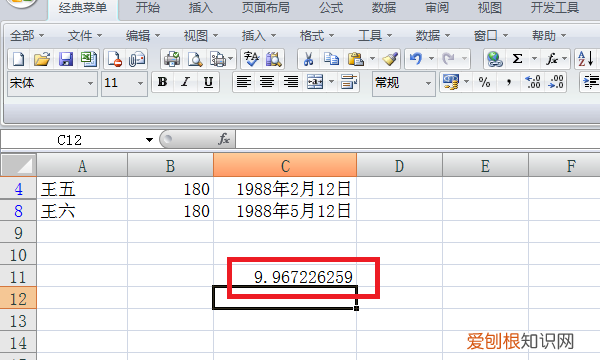The image size is (600, 360).
Task: Click the fx button beside the formula bar
Action: (x=224, y=139)
